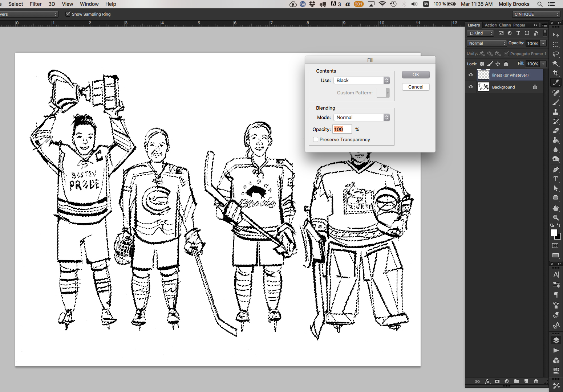The image size is (563, 392).
Task: Uncheck Show Sampling Ring
Action: click(68, 14)
